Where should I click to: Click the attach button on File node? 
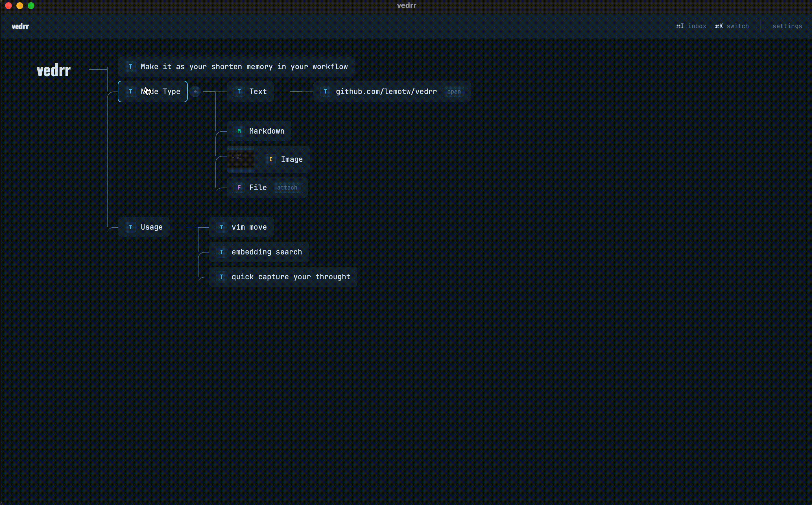pos(287,187)
